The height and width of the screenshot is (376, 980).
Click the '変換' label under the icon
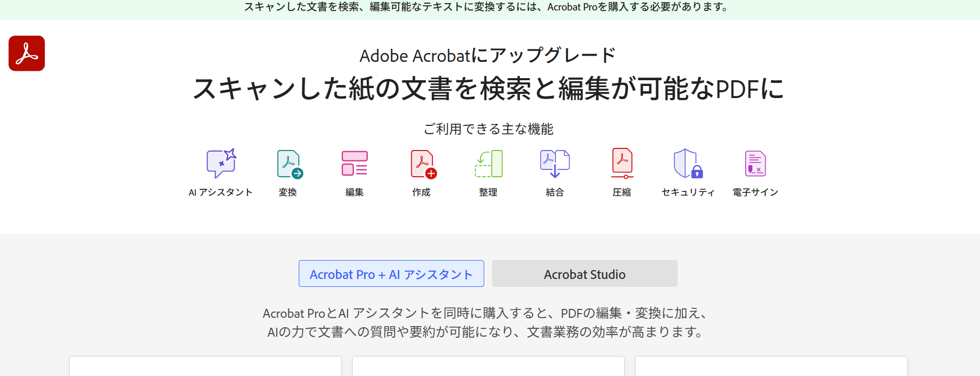pyautogui.click(x=288, y=192)
